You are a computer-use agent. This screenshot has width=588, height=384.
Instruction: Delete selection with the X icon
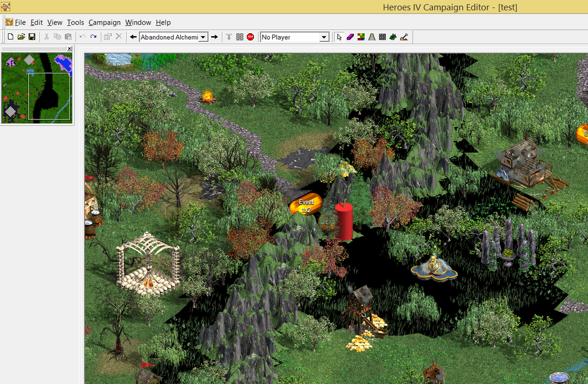pos(119,37)
